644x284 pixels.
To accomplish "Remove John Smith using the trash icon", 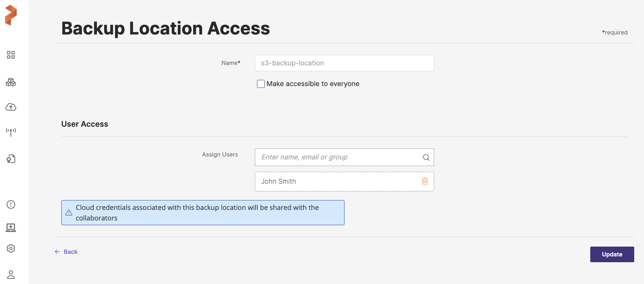I will pyautogui.click(x=425, y=181).
